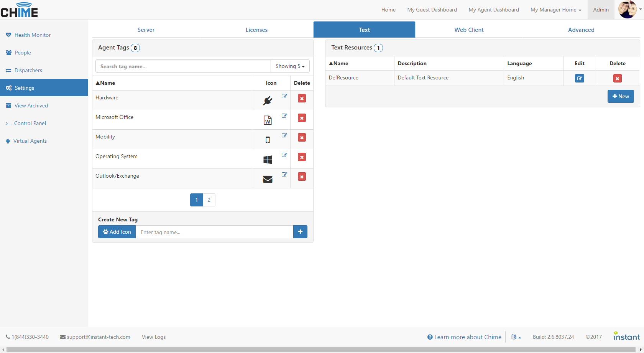Switch to the Web Client tab
Screen dimensions: 644x353
pos(469,30)
